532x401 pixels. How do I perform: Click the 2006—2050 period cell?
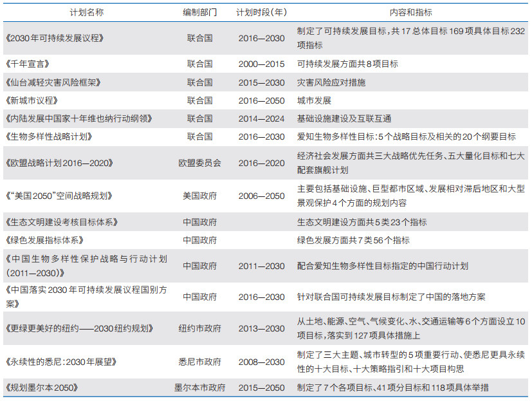pos(262,196)
